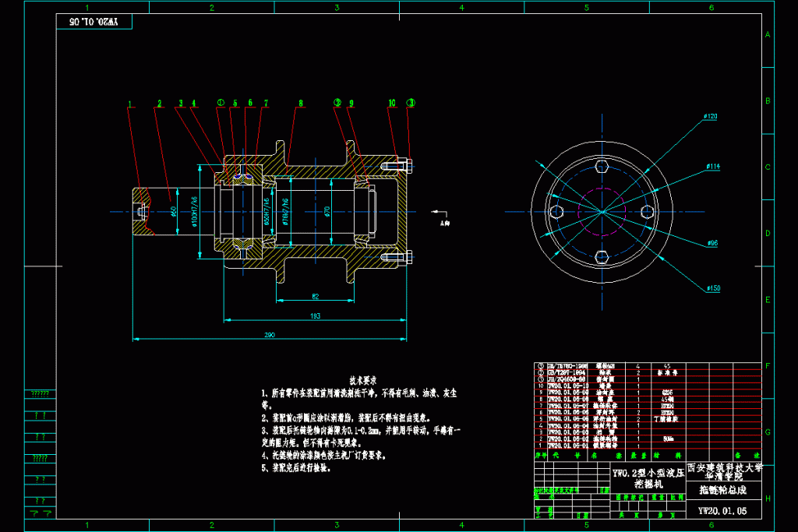Click the 技术要求 technical requirements heading
798x532 pixels.
(x=362, y=381)
